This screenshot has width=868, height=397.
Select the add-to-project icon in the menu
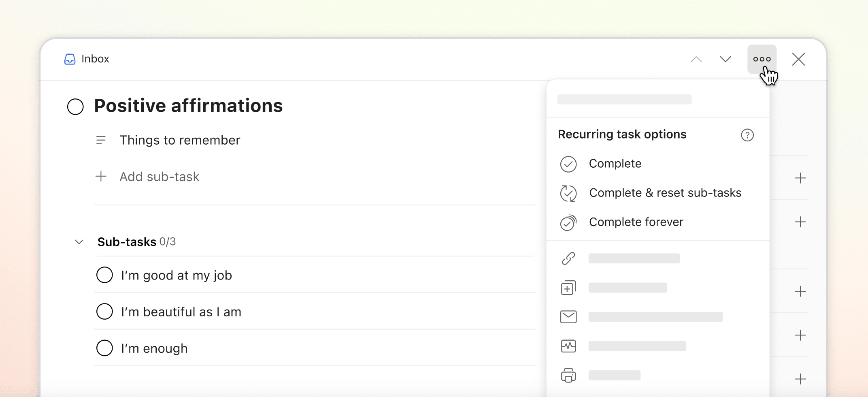(568, 287)
